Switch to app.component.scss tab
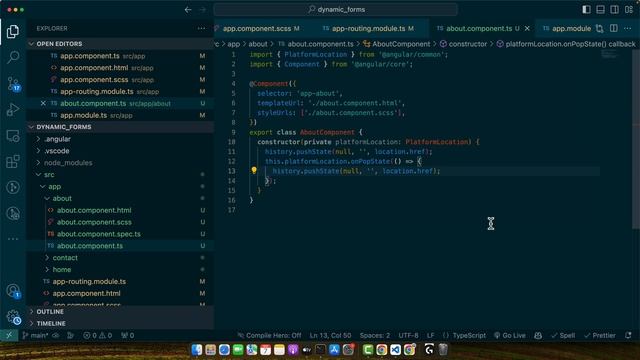This screenshot has height=360, width=640. (261, 29)
